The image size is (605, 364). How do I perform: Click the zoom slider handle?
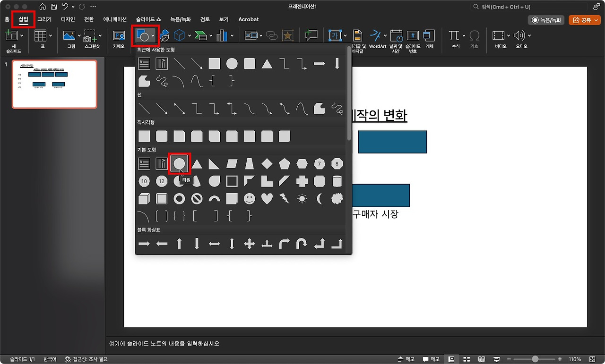[x=535, y=359]
